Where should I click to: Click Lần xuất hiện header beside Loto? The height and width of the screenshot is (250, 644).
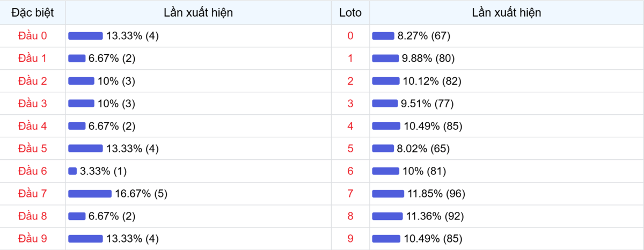point(507,13)
